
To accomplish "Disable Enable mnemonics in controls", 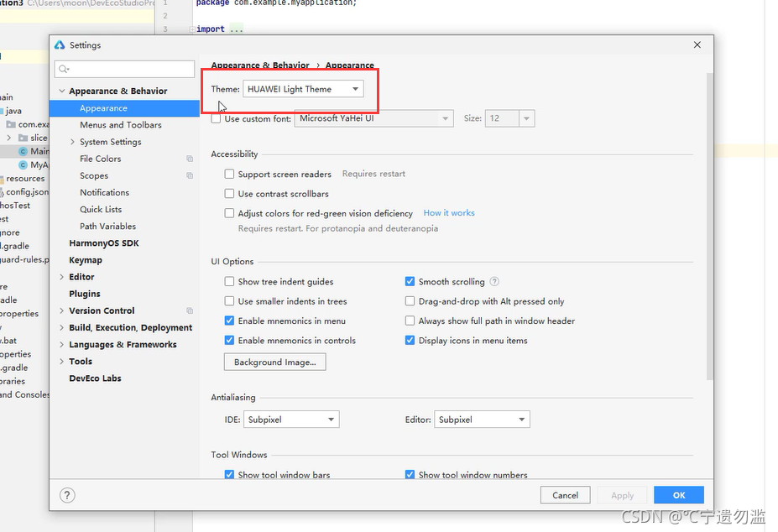I will click(x=229, y=341).
